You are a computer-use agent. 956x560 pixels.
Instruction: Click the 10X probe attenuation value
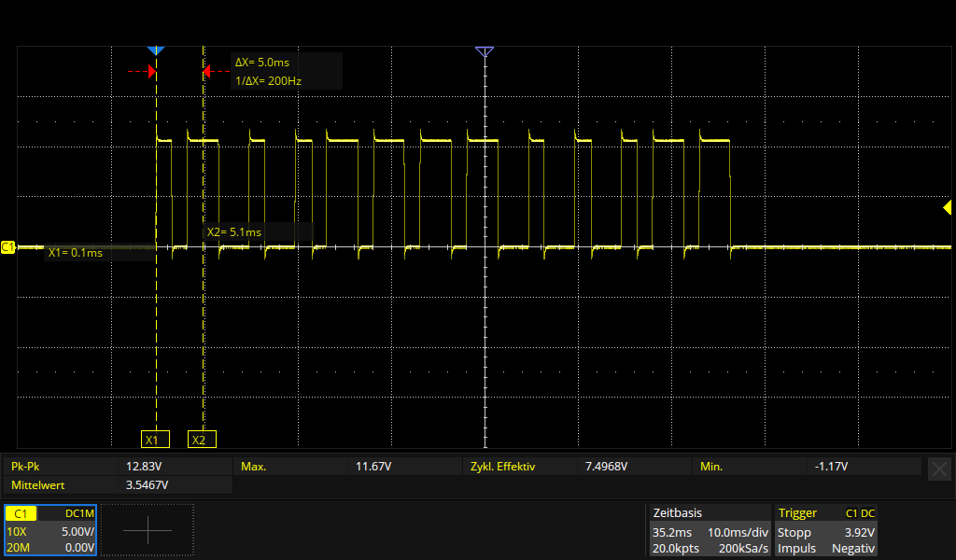point(17,531)
